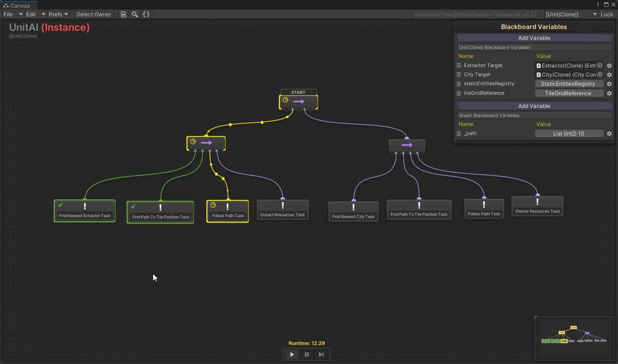Click the curly braces icon in the toolbar
Viewport: 618px width, 364px height.
[x=146, y=14]
